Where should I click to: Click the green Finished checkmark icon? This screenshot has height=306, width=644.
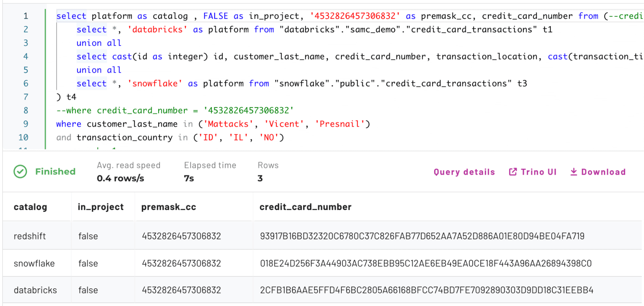(x=20, y=172)
